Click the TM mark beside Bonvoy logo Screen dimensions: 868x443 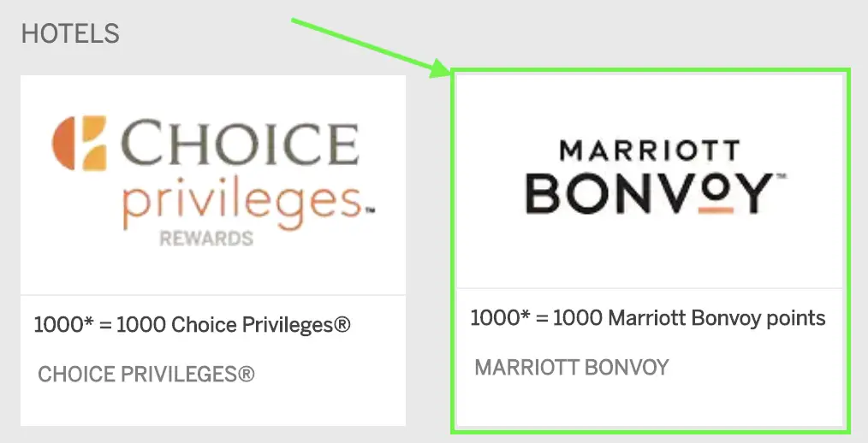781,176
